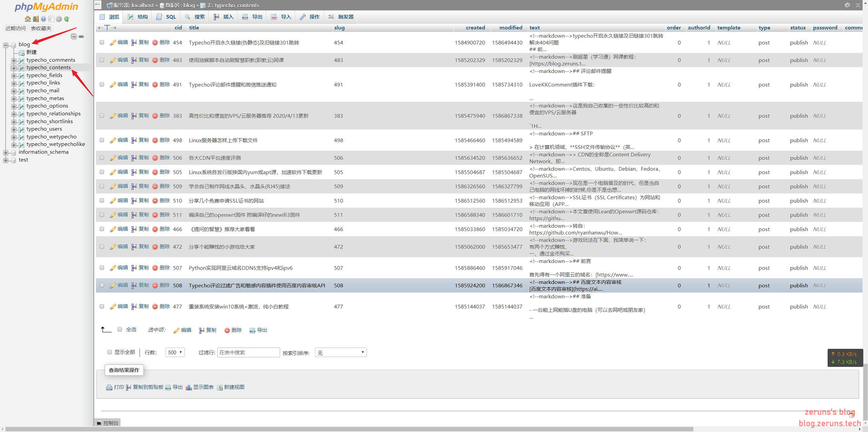Screen dimensions: 868x432
Task: Check the checkbox for row cid 454
Action: 102,42
